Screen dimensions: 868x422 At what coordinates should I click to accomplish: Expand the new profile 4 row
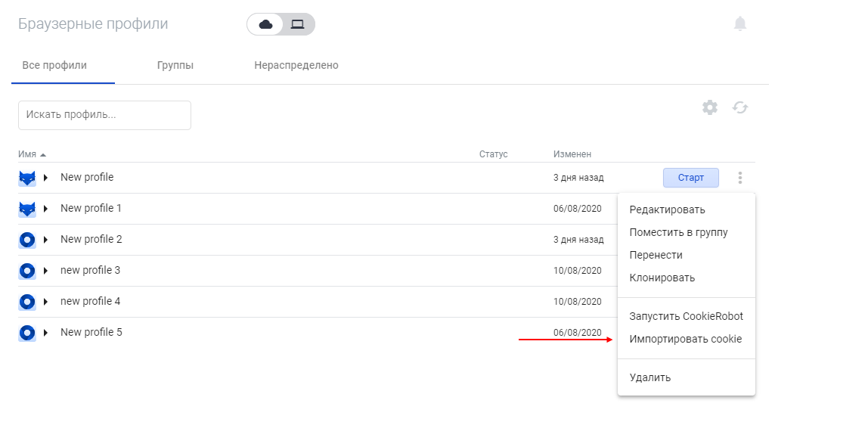[46, 302]
